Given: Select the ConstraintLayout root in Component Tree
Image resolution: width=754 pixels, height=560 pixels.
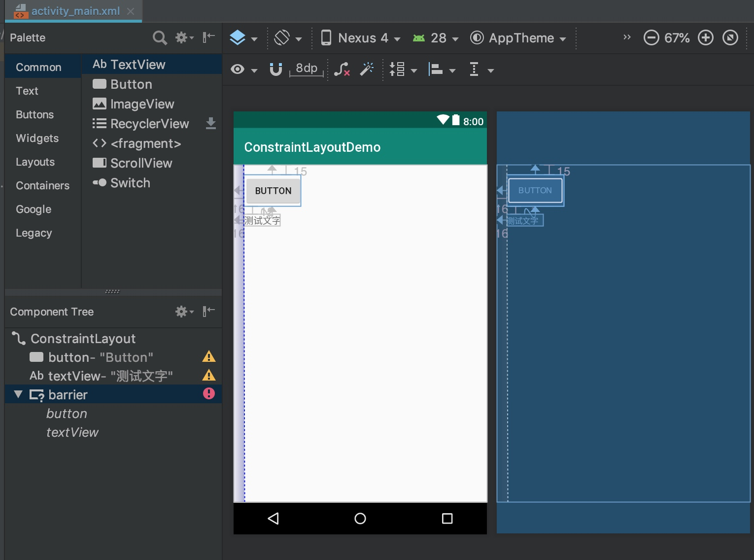Looking at the screenshot, I should point(83,339).
